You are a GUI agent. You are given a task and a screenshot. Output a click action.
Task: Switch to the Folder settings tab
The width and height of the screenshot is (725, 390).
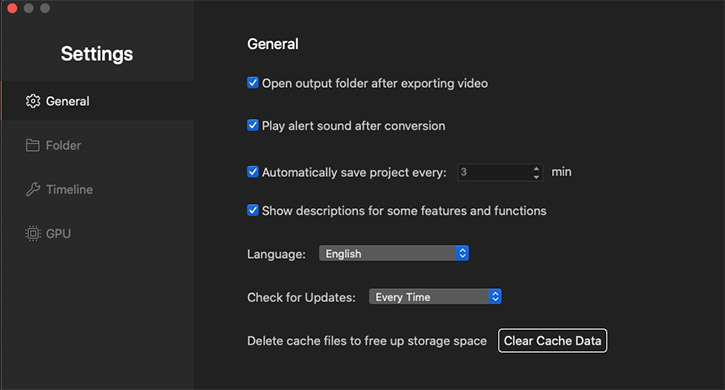[97, 145]
